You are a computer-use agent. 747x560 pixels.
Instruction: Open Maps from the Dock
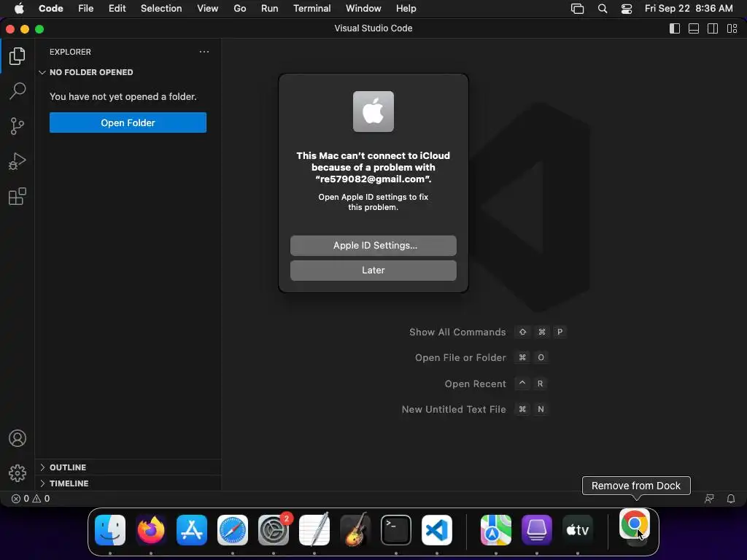[x=496, y=529]
